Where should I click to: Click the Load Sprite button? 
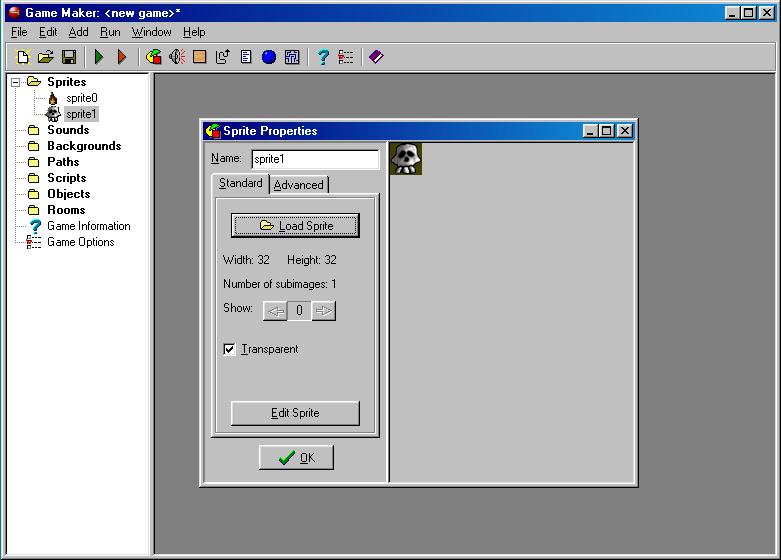(x=295, y=226)
